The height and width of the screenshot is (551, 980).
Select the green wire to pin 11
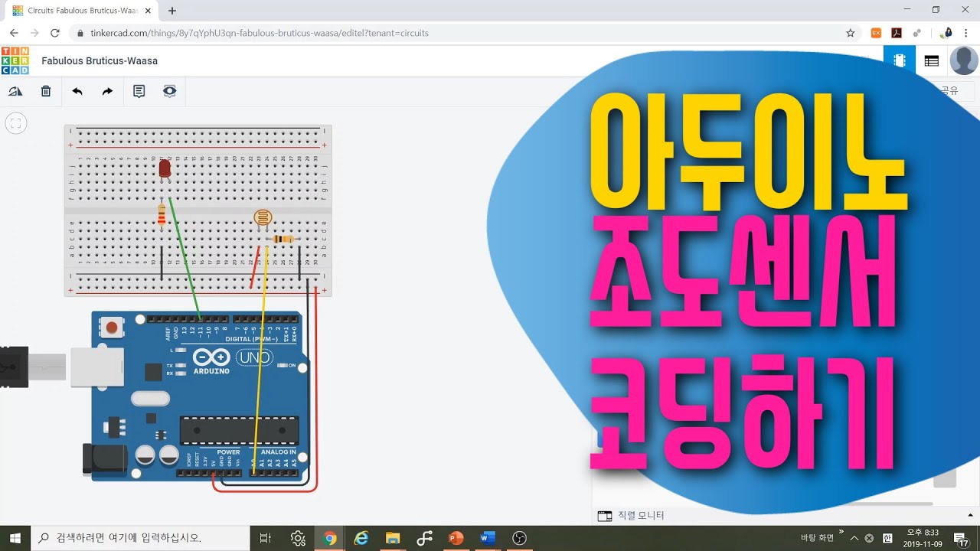click(185, 258)
